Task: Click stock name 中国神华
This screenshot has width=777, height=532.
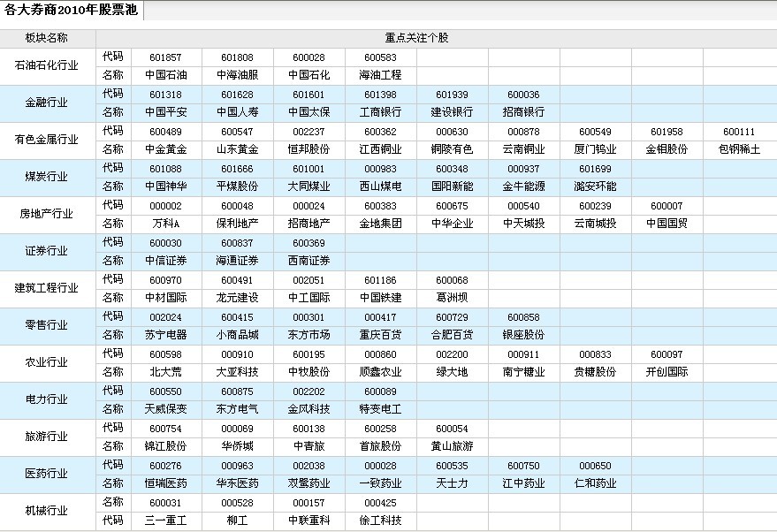Action: pos(166,186)
